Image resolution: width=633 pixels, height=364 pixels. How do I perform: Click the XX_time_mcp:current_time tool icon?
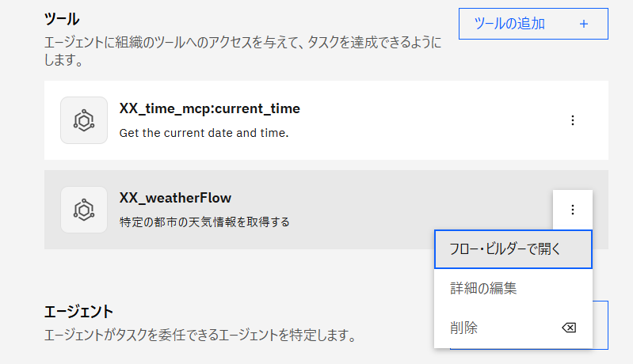(83, 120)
